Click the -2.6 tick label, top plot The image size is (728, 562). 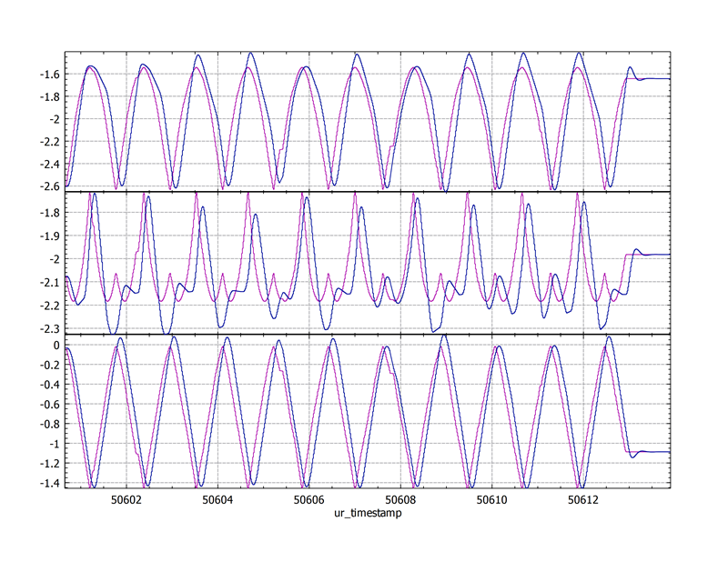coord(50,186)
